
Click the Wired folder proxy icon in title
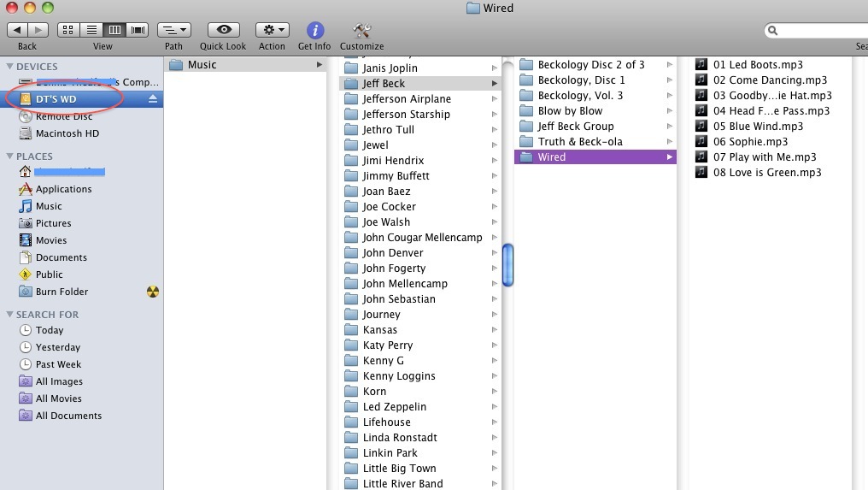[472, 8]
